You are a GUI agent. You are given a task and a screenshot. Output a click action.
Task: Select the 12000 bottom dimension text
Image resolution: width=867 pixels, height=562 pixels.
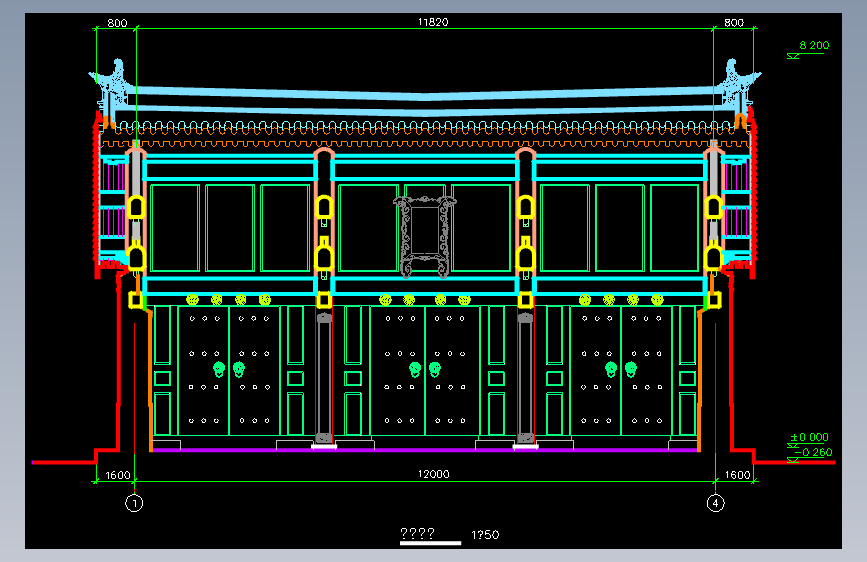coord(434,474)
